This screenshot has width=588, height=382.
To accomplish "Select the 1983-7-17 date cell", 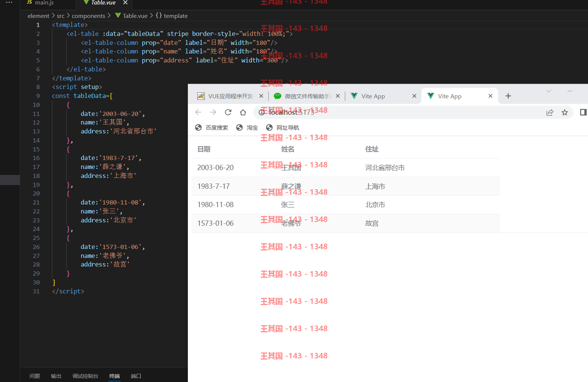I will [214, 186].
